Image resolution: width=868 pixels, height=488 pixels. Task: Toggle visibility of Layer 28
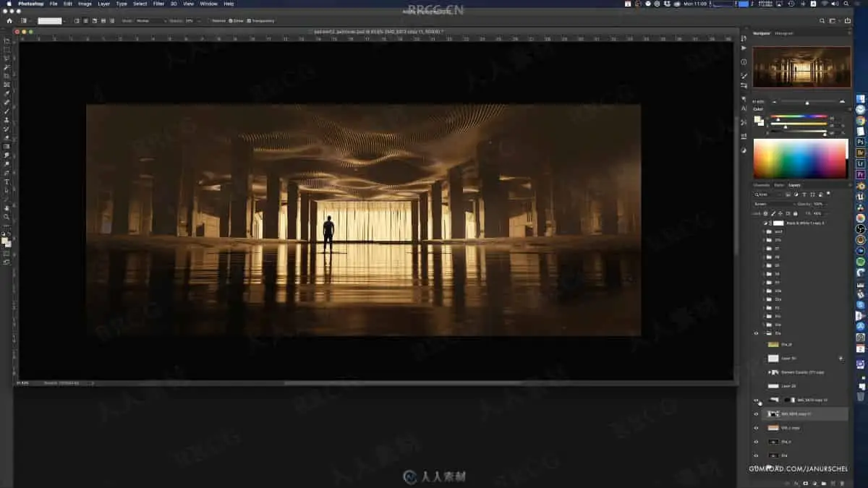[756, 386]
